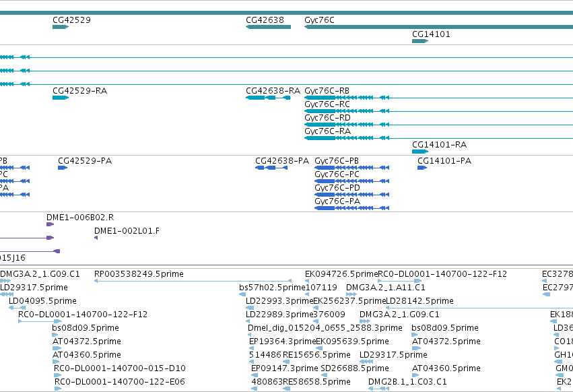573x392 pixels.
Task: Click the RC0-DL0001-140700-122-E06 label
Action: point(120,382)
